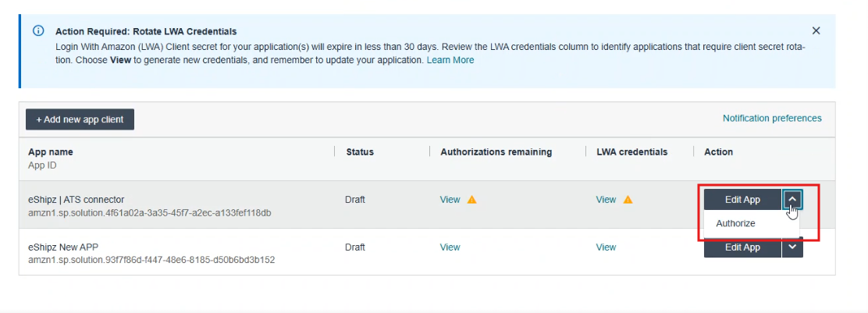Click warning icon beside ATS authorizations View

[x=471, y=200]
